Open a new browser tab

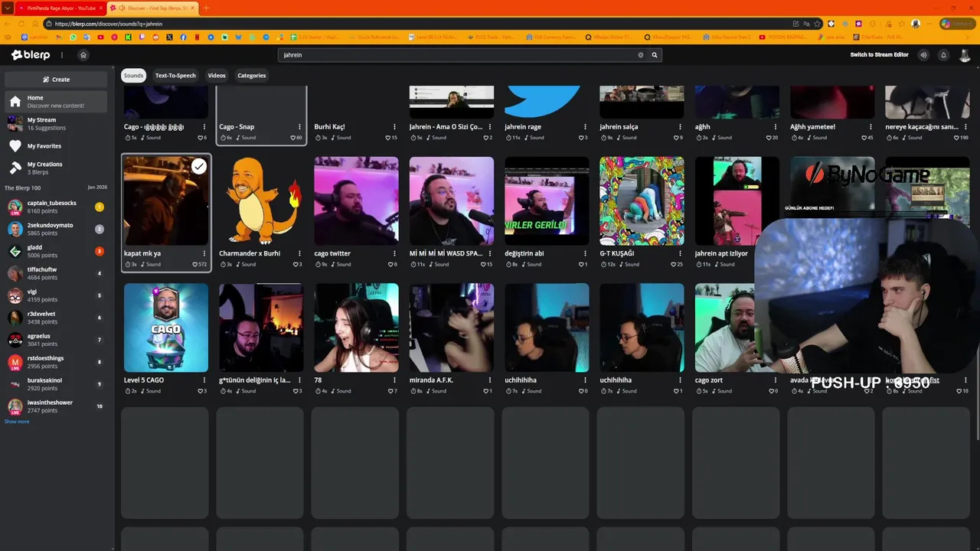tap(205, 8)
